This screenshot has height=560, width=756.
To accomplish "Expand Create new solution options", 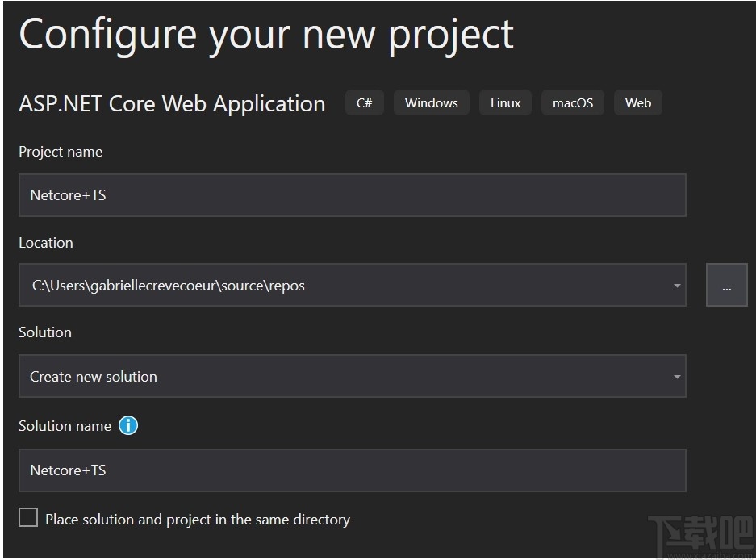I will pyautogui.click(x=677, y=376).
